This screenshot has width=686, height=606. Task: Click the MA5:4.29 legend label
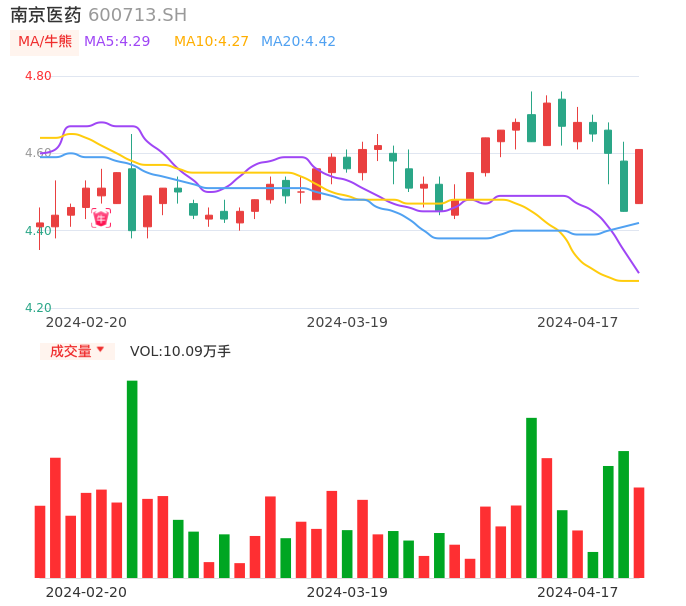pos(117,42)
